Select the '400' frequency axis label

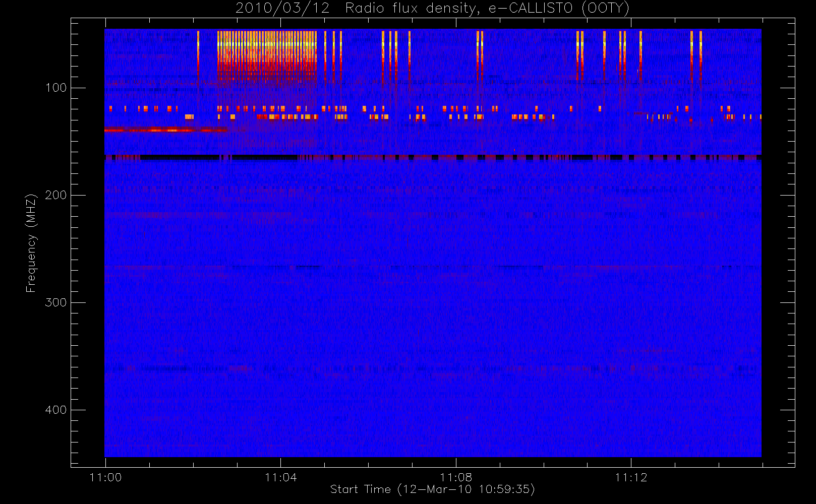(55, 410)
